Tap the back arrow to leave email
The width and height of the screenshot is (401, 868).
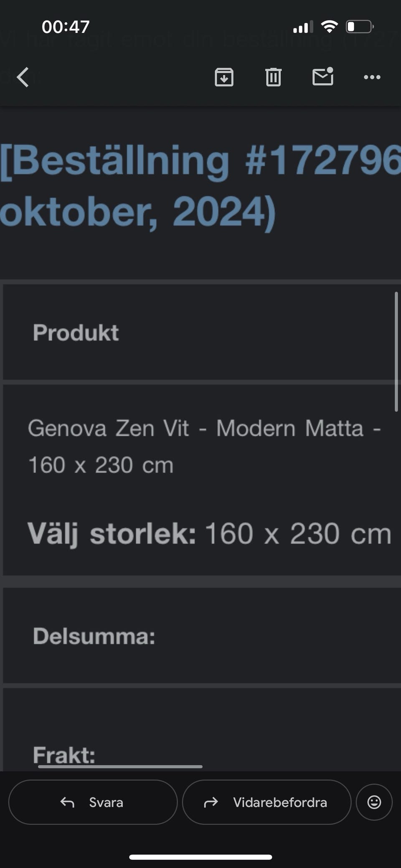23,77
